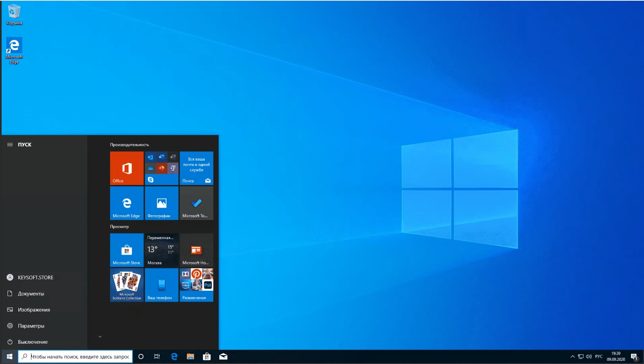Expand hidden tray icons with the chevron
Image resolution: width=644 pixels, height=364 pixels.
[x=573, y=356]
